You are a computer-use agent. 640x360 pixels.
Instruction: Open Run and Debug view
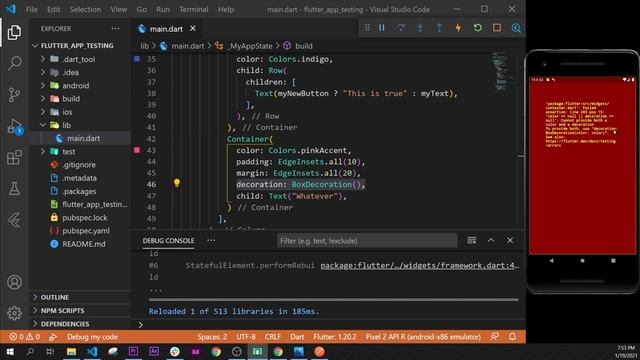pos(14,126)
